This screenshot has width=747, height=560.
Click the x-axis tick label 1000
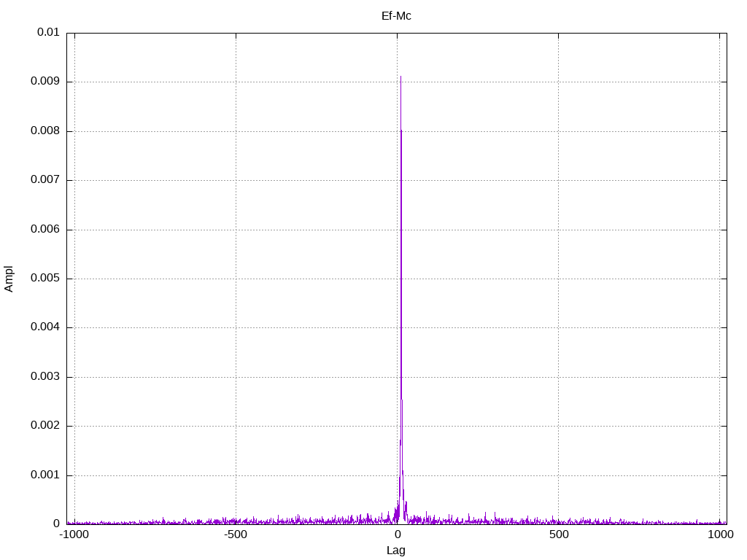(x=720, y=534)
